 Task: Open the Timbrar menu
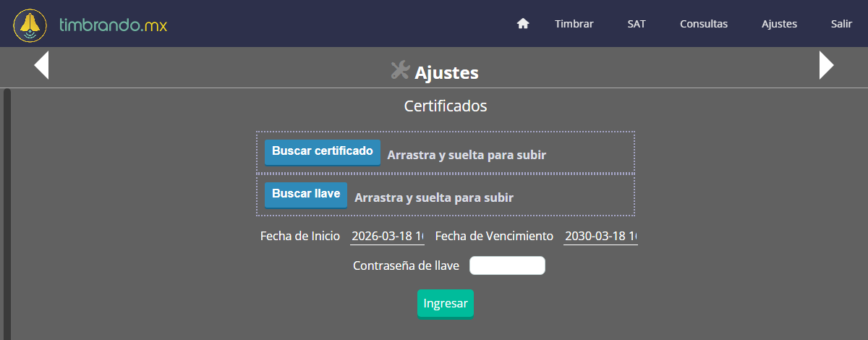[x=574, y=24]
